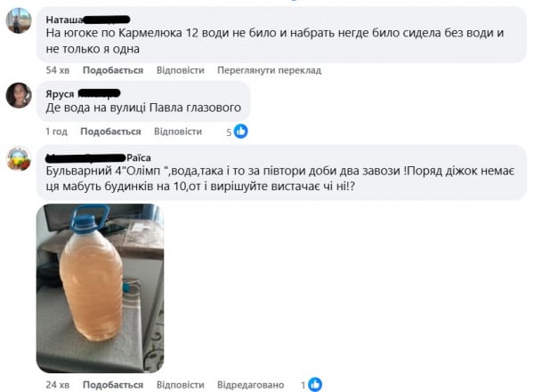This screenshot has width=534, height=392.
Task: Open the water bottle photo attachment
Action: click(100, 288)
